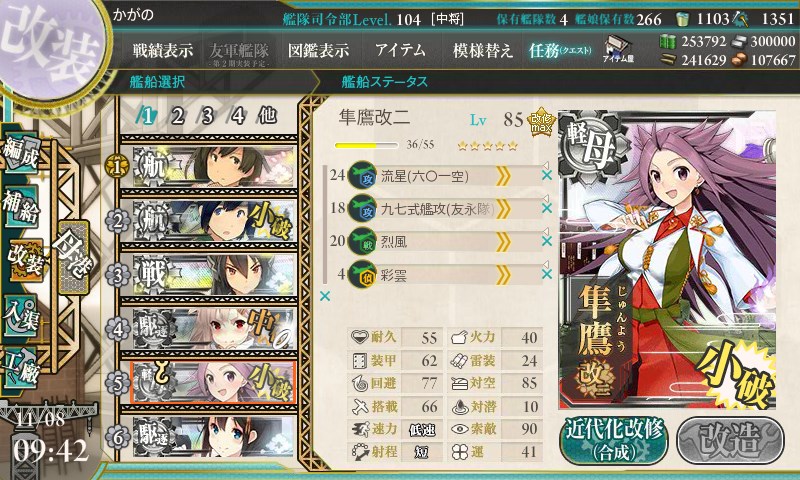The image size is (800, 480).
Task: Open the 入渠 repair dock side icon
Action: point(21,316)
